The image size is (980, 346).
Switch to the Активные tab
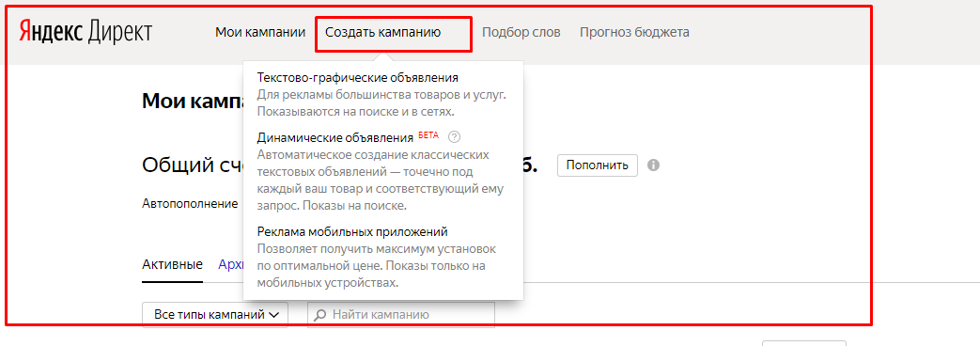pos(173,264)
